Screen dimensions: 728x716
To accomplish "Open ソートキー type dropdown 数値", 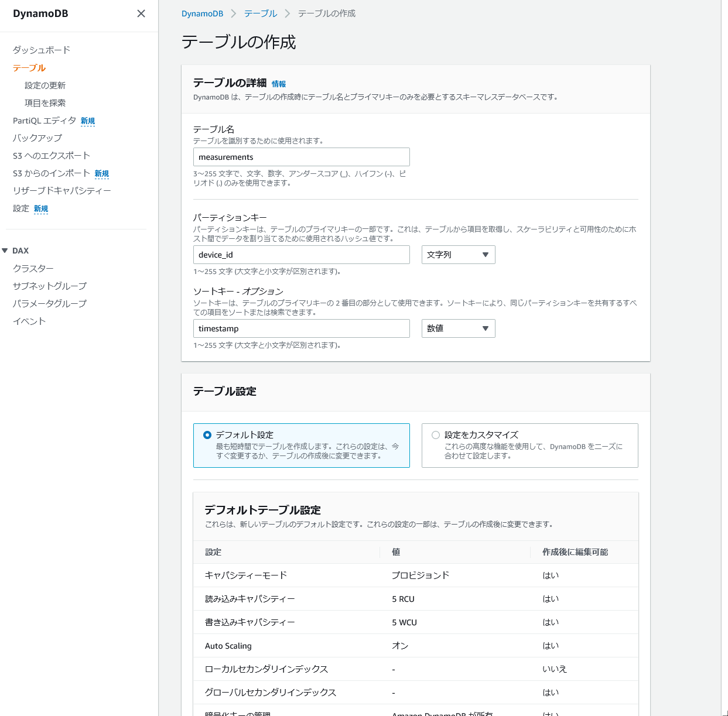I will point(459,328).
